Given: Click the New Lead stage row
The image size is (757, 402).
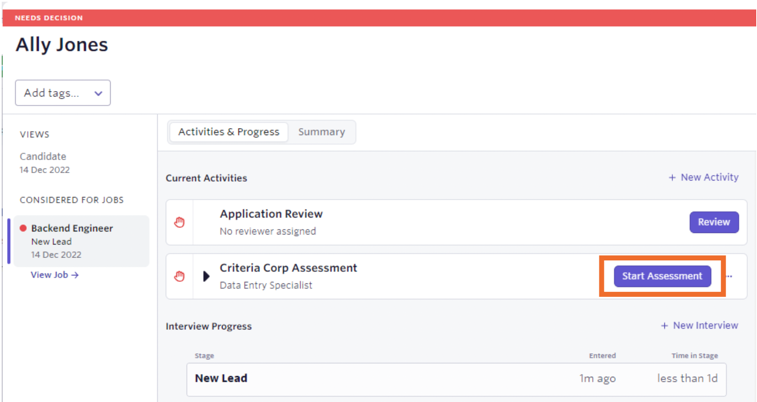Looking at the screenshot, I should [456, 378].
